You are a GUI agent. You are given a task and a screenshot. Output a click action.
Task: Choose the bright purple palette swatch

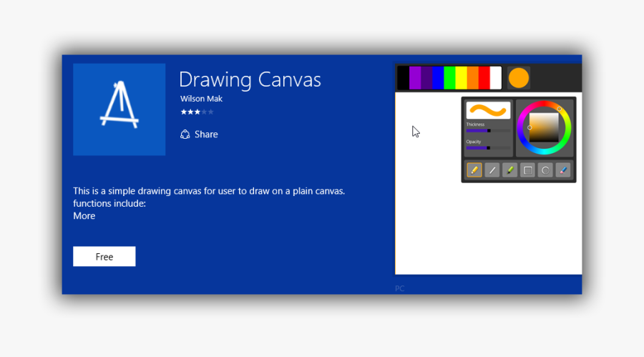coord(415,78)
